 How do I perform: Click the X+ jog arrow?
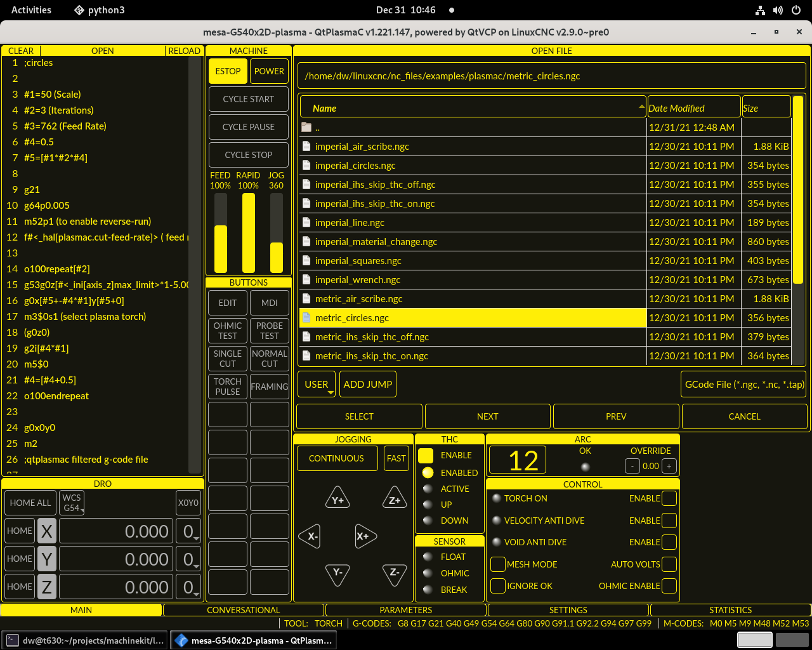(365, 536)
